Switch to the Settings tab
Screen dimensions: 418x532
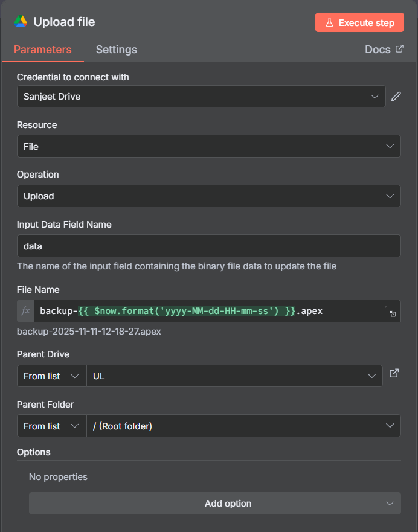click(x=116, y=50)
